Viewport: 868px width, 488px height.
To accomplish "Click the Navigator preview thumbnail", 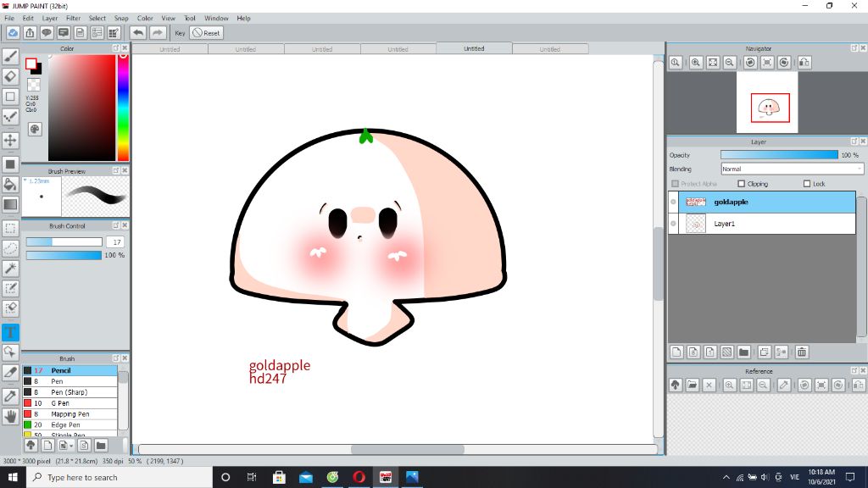I will [767, 103].
